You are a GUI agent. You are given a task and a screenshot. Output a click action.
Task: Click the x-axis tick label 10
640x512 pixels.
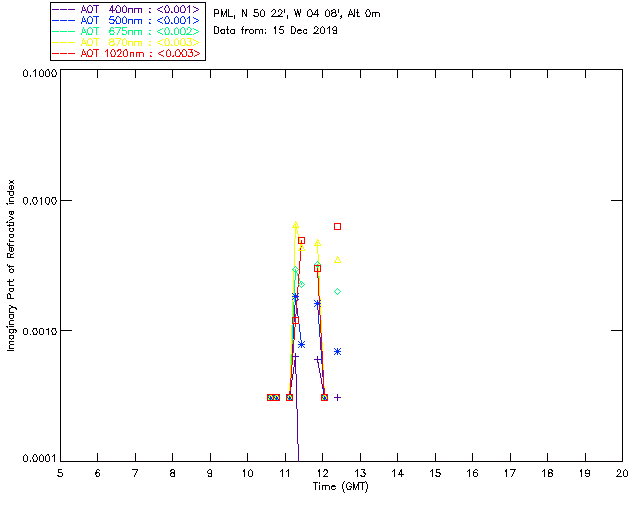pos(247,473)
